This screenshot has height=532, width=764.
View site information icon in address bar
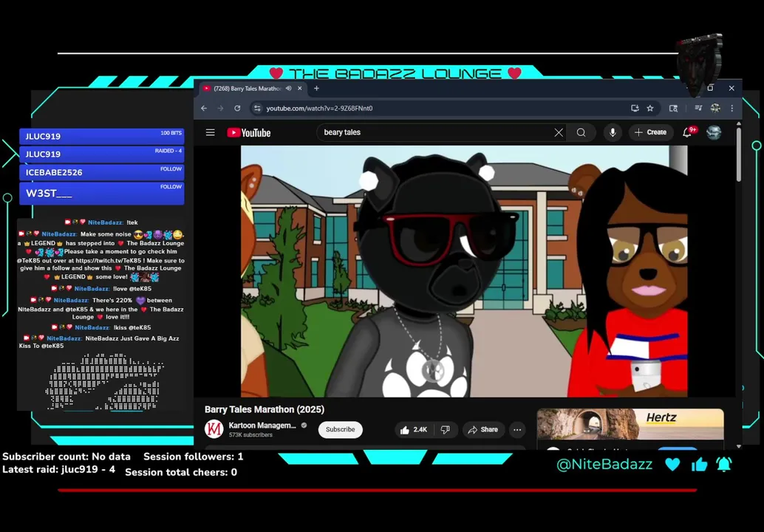coord(257,108)
